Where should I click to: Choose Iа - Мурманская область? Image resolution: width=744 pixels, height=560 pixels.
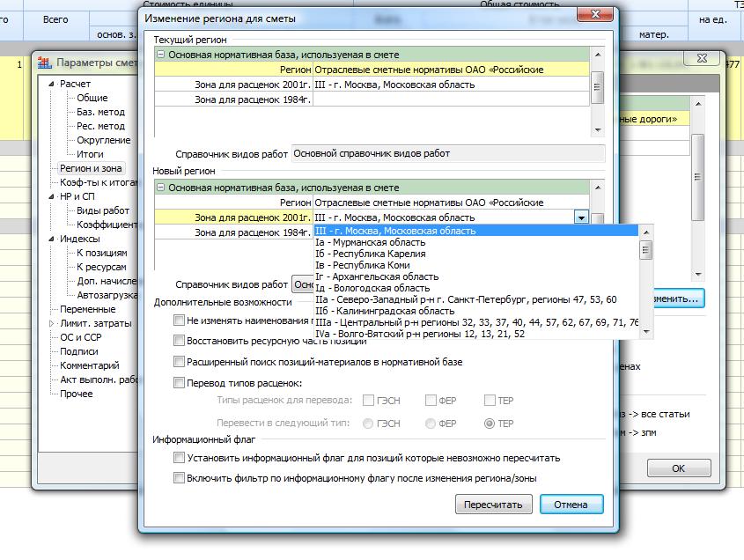pyautogui.click(x=476, y=242)
